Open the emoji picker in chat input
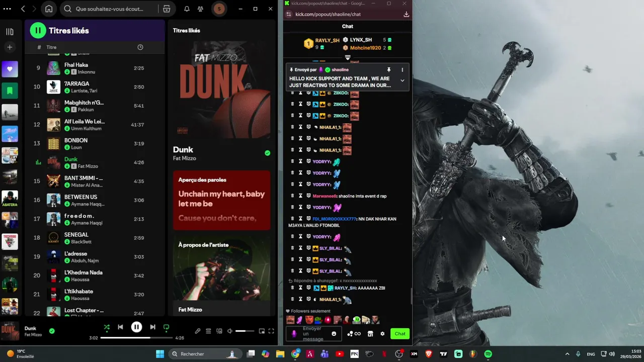This screenshot has width=644, height=362. [x=334, y=334]
